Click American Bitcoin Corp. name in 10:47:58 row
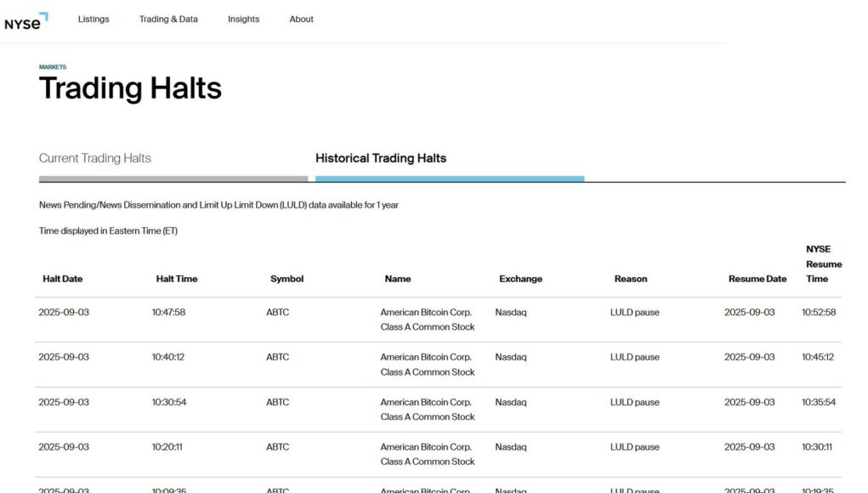Image resolution: width=868 pixels, height=493 pixels. [x=428, y=320]
